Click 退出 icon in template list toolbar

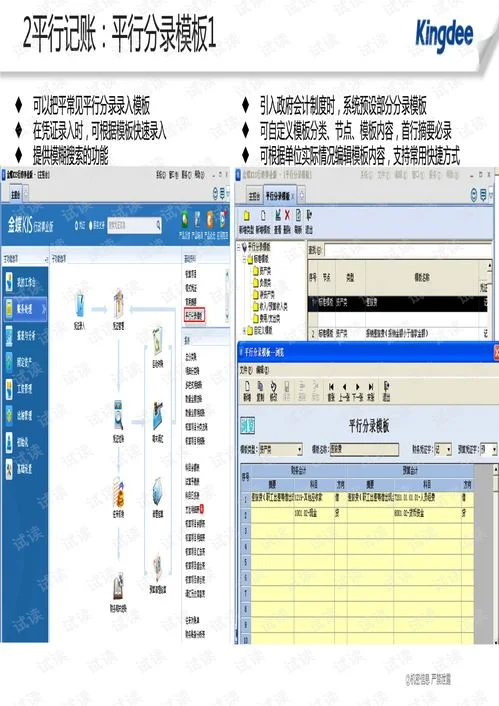(x=309, y=216)
